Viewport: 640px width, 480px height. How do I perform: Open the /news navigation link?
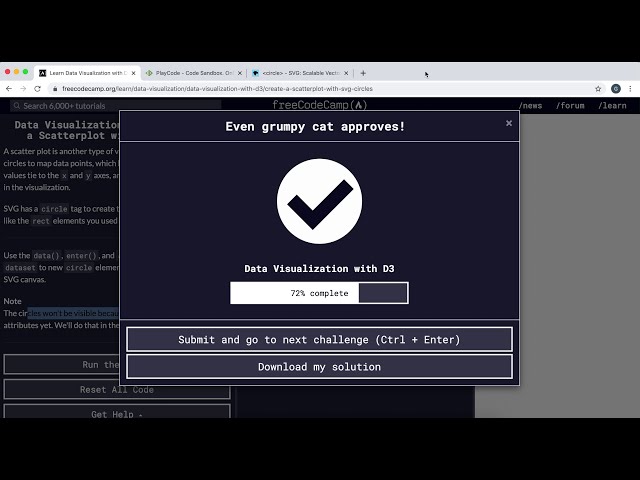530,106
